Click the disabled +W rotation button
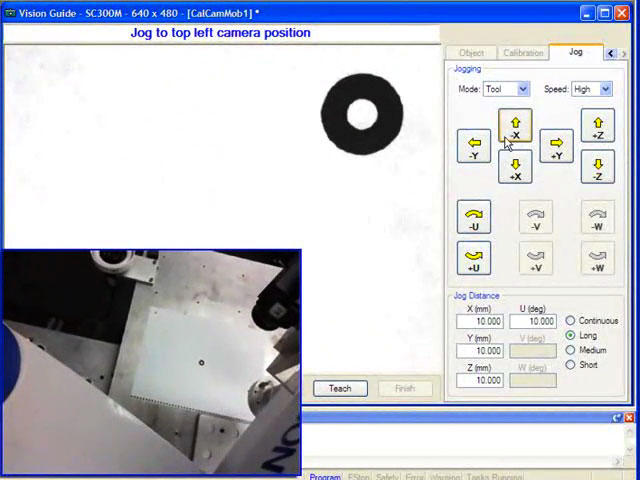This screenshot has height=480, width=640. [598, 258]
